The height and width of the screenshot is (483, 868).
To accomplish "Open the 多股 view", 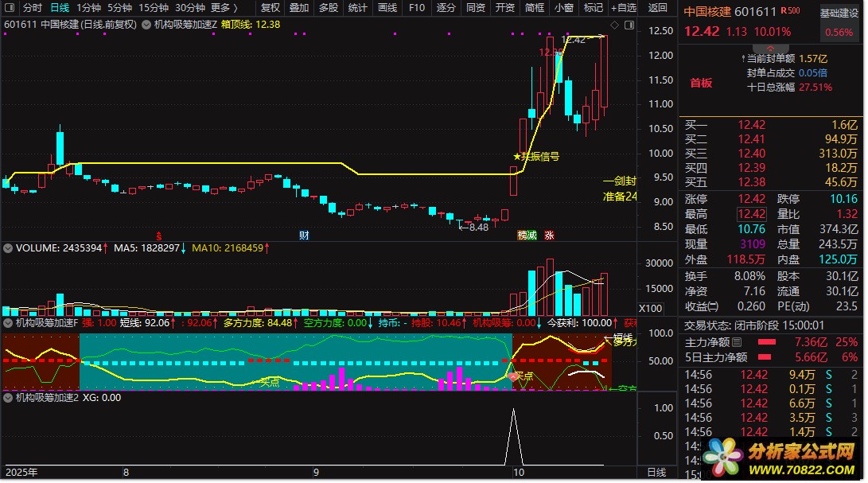I will pyautogui.click(x=329, y=8).
